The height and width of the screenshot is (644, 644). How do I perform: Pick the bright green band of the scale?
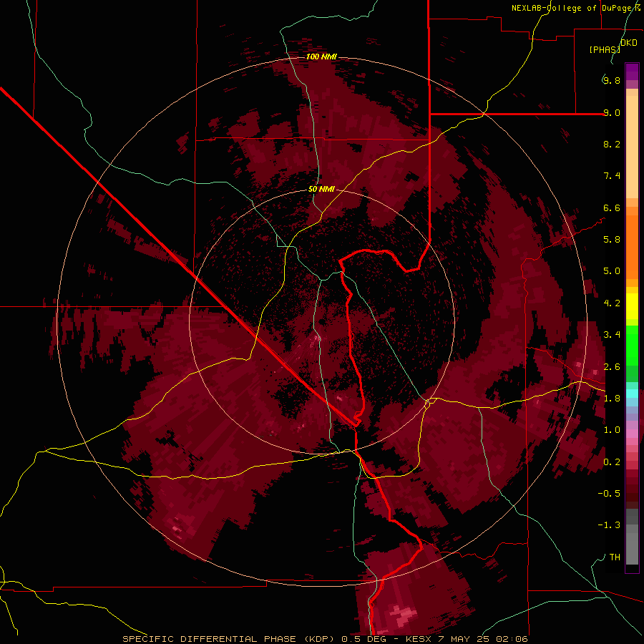632,346
